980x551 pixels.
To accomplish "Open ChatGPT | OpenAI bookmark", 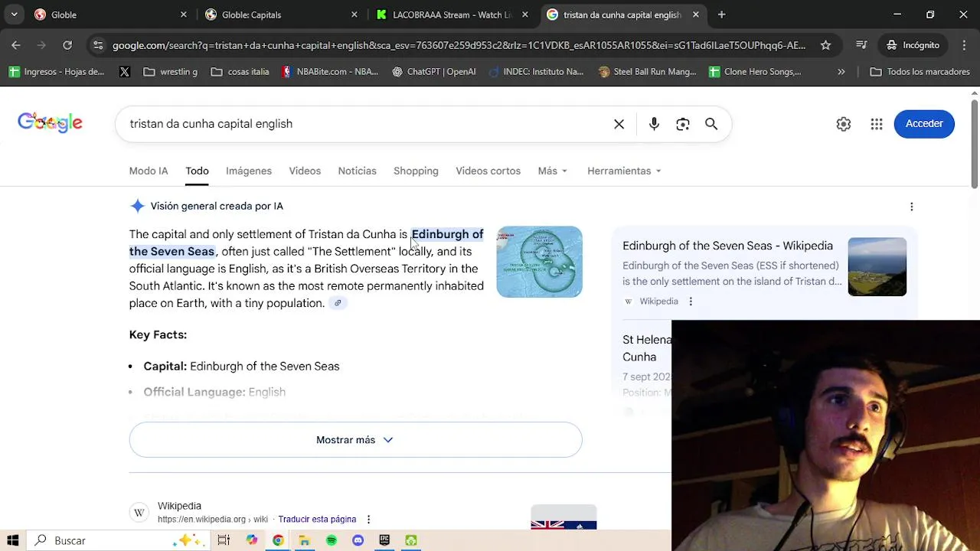I will [434, 72].
